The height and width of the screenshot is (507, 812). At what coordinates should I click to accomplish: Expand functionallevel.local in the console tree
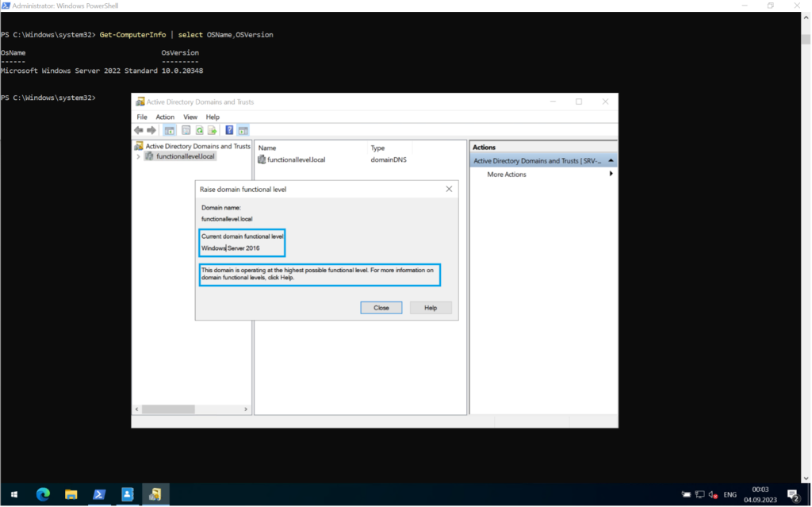click(138, 157)
